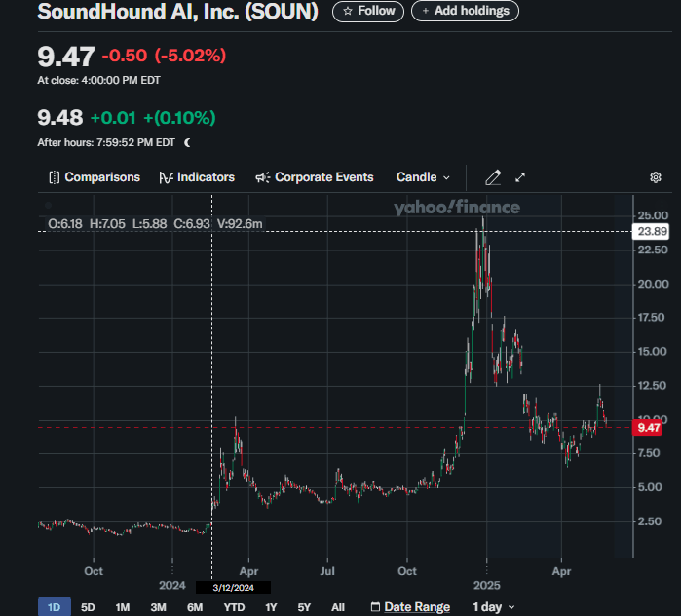681x616 pixels.
Task: Select the pencil draw tool
Action: click(x=493, y=177)
